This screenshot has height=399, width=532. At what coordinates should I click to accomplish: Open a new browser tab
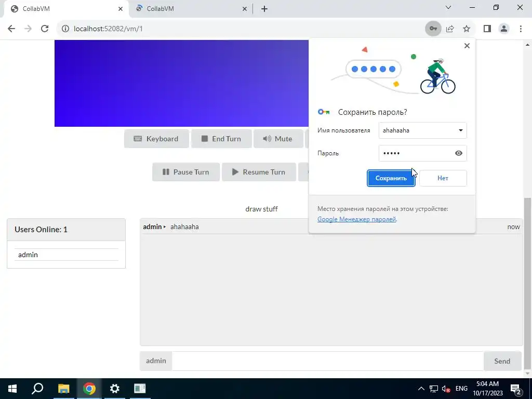pyautogui.click(x=264, y=9)
